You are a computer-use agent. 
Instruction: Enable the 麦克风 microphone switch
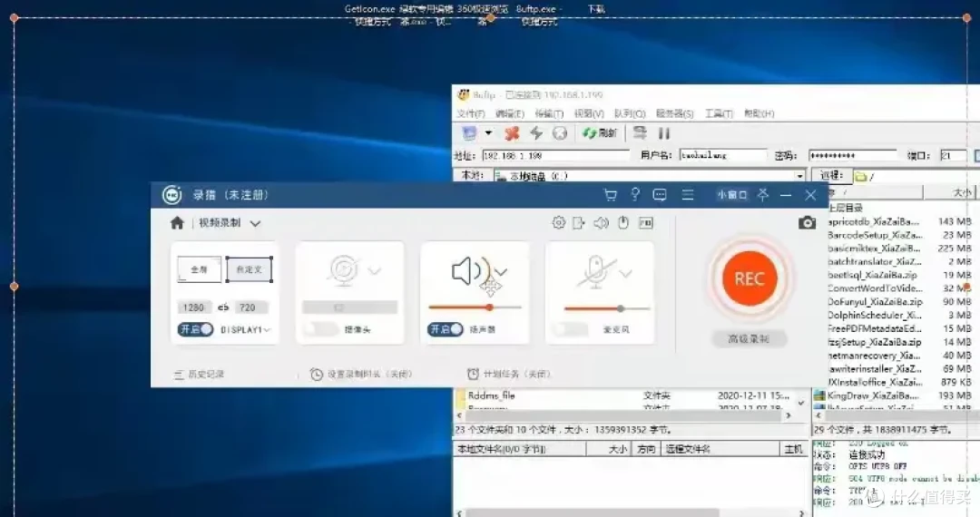point(570,329)
